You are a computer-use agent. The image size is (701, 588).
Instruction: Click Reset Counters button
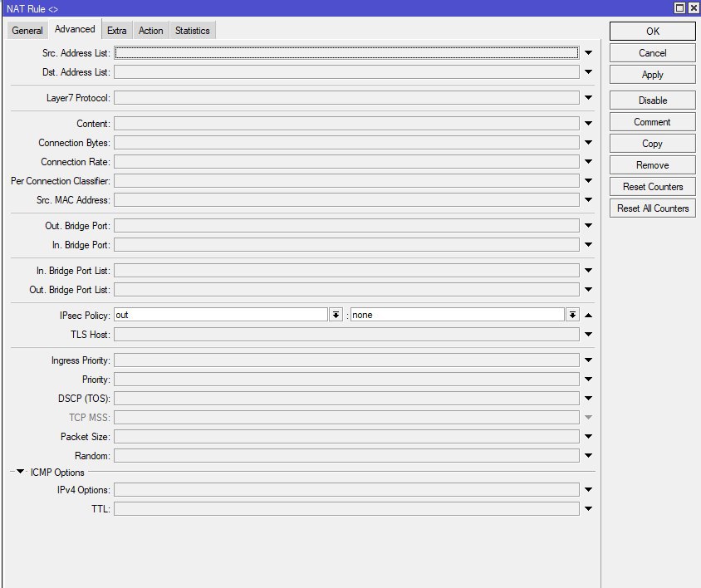[x=652, y=187]
